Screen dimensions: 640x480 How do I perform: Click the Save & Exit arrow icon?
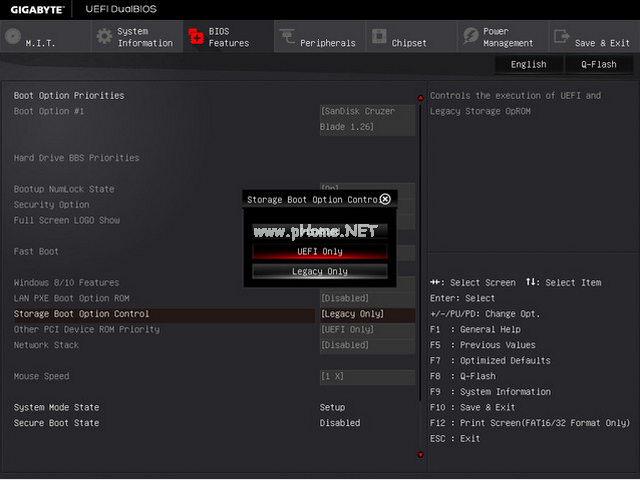(x=561, y=37)
